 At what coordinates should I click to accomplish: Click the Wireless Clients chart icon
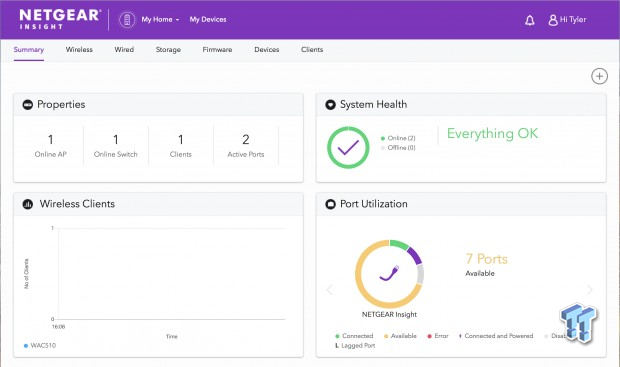28,204
